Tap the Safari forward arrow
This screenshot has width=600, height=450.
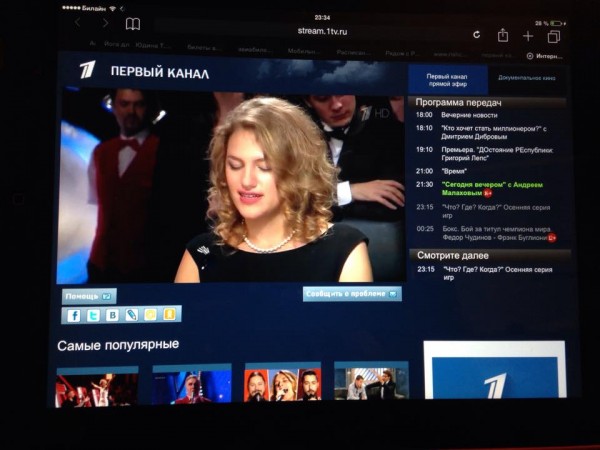pos(105,23)
